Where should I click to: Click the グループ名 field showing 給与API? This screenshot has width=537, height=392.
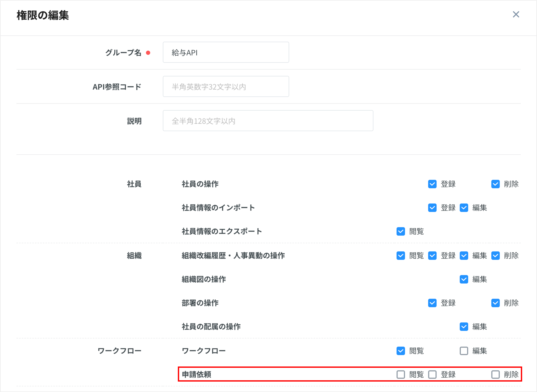tap(226, 52)
